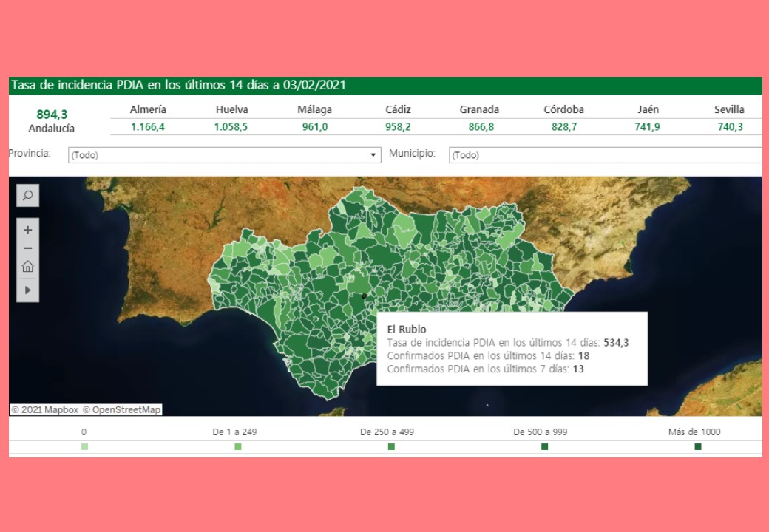Click the Andalucía total value 894,3

(52, 115)
